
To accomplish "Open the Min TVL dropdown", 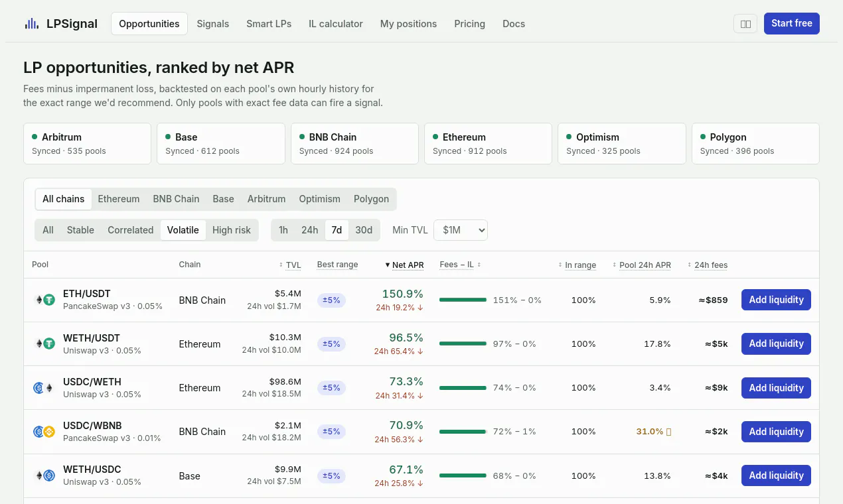I will click(461, 230).
